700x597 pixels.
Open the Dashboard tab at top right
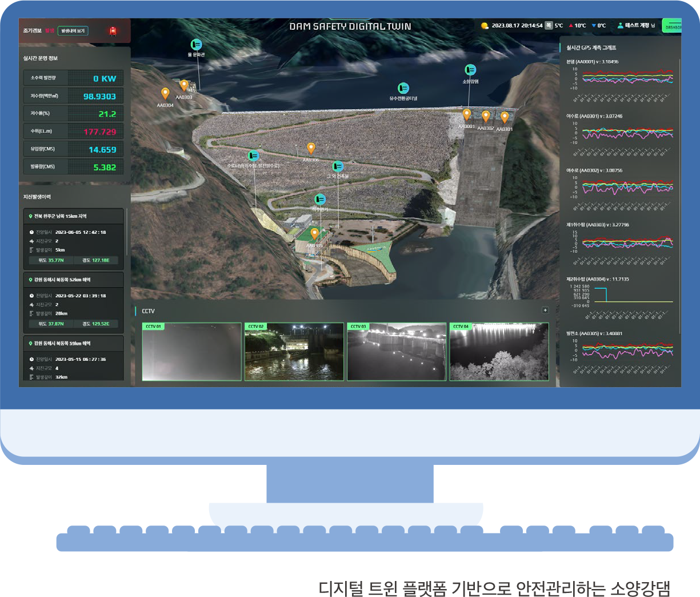671,26
